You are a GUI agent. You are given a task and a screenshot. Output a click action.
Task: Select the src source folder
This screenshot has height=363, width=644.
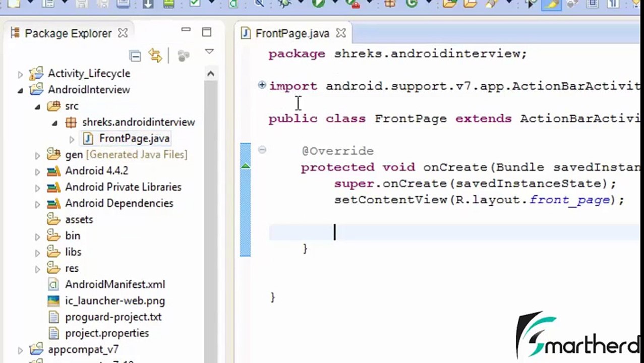[x=72, y=106]
